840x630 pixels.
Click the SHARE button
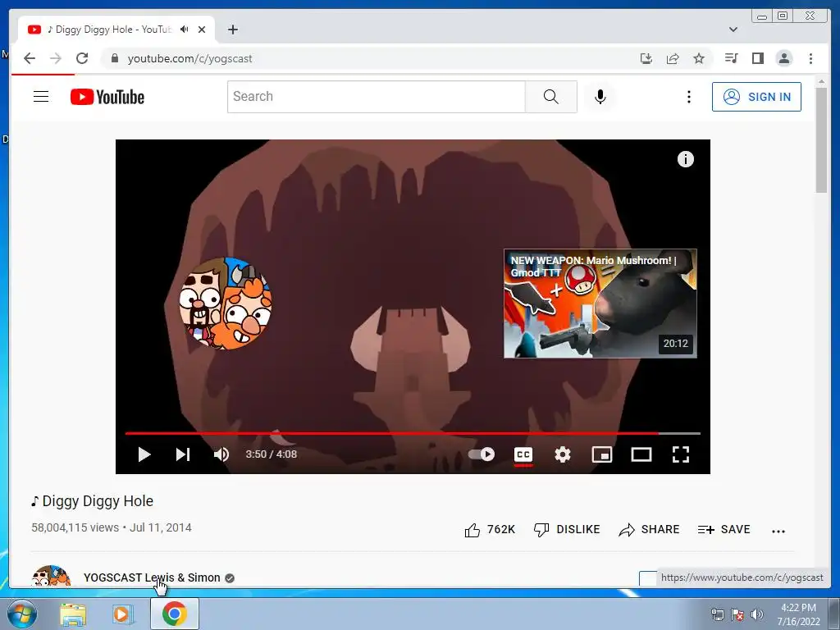[649, 530]
